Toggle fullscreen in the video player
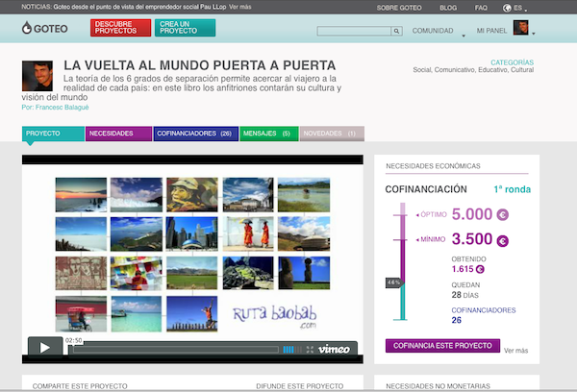 click(x=309, y=349)
